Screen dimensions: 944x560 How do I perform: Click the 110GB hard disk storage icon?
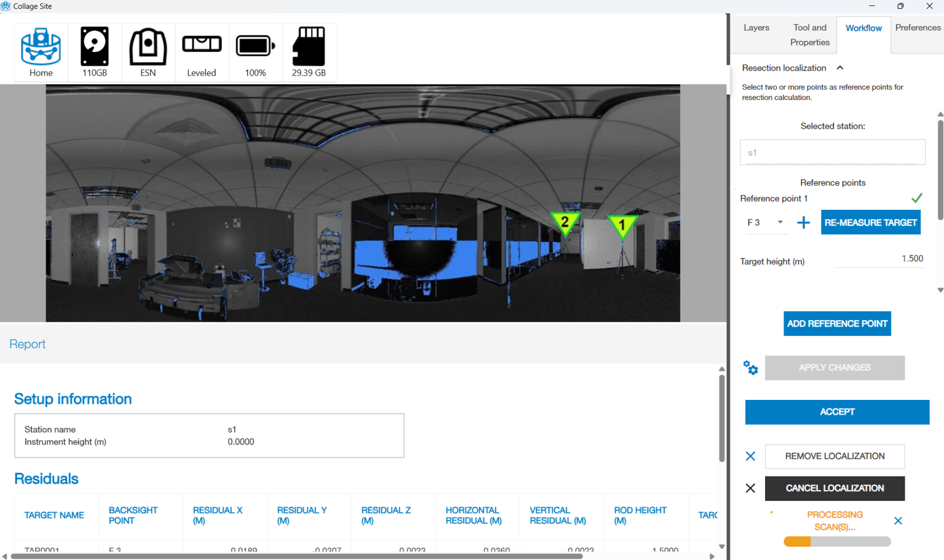(94, 46)
